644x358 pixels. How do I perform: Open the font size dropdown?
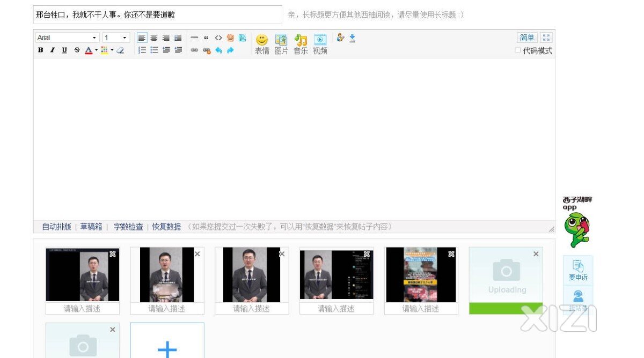click(116, 38)
